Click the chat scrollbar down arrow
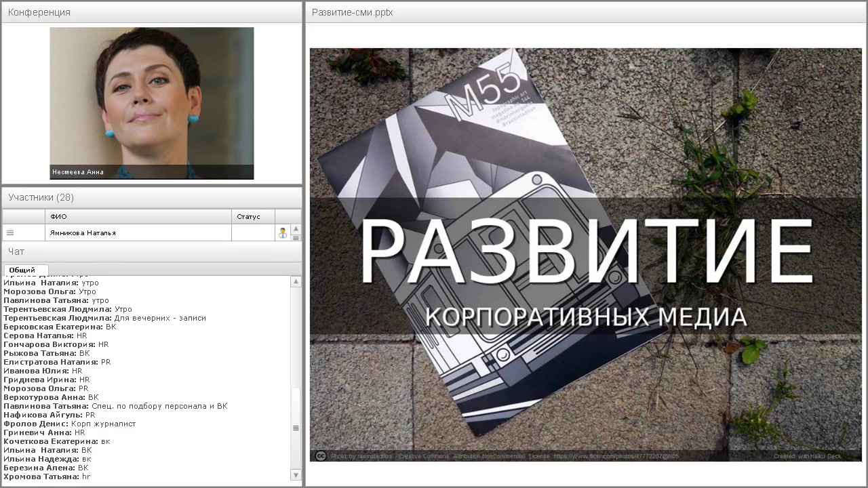This screenshot has width=868, height=488. click(x=296, y=475)
